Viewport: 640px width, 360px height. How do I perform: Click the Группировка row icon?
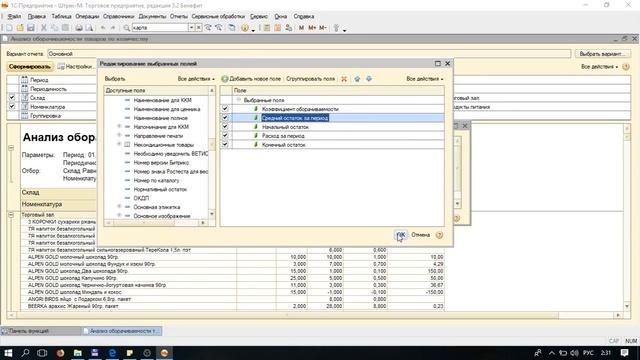[x=24, y=116]
